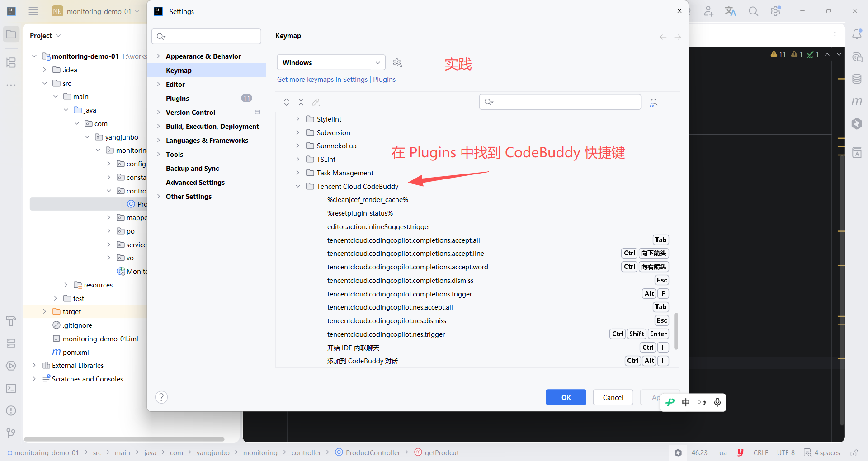Viewport: 868px width, 461px height.
Task: Click the edit shortcut pencil icon
Action: tap(316, 102)
